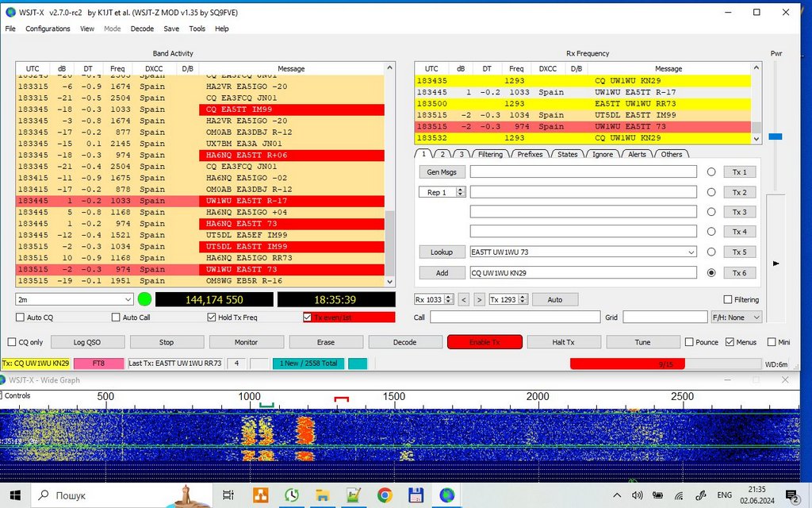The height and width of the screenshot is (508, 812).
Task: Click the 144,174 550 frequency display
Action: coord(214,299)
